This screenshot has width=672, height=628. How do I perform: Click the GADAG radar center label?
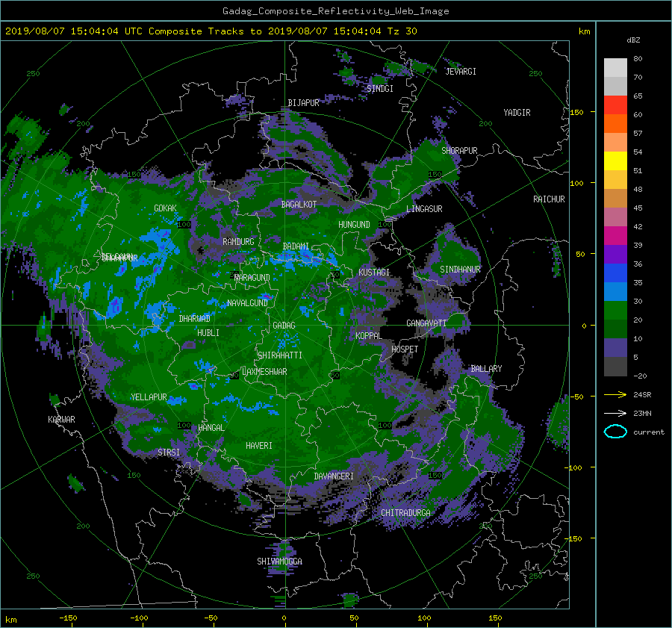(x=284, y=326)
